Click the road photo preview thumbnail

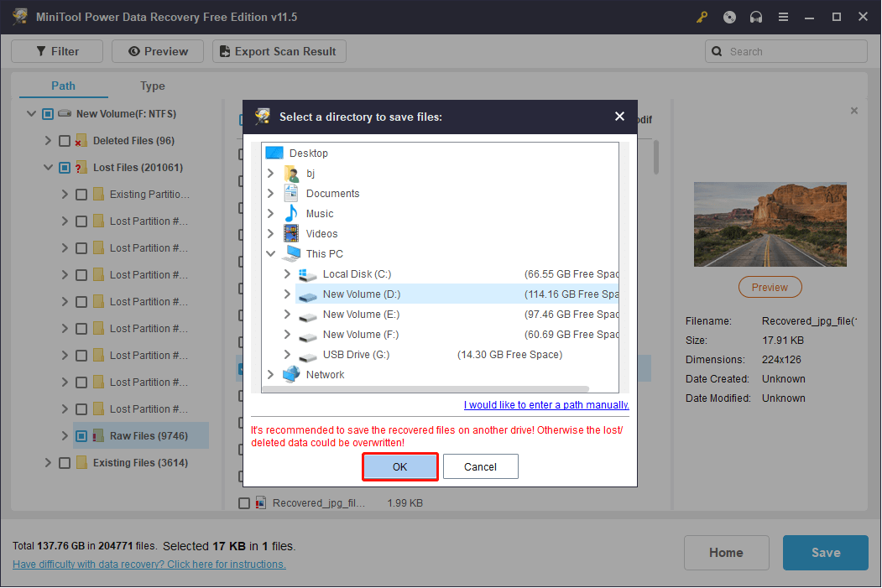coord(770,224)
